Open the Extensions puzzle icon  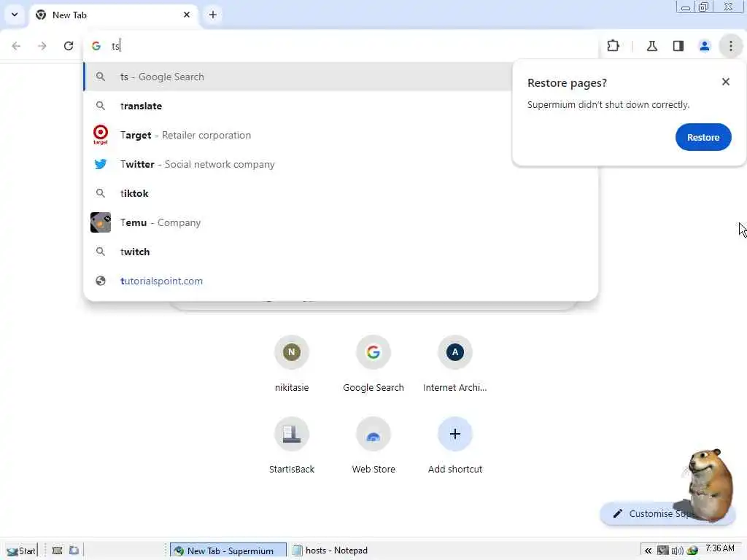pyautogui.click(x=613, y=46)
